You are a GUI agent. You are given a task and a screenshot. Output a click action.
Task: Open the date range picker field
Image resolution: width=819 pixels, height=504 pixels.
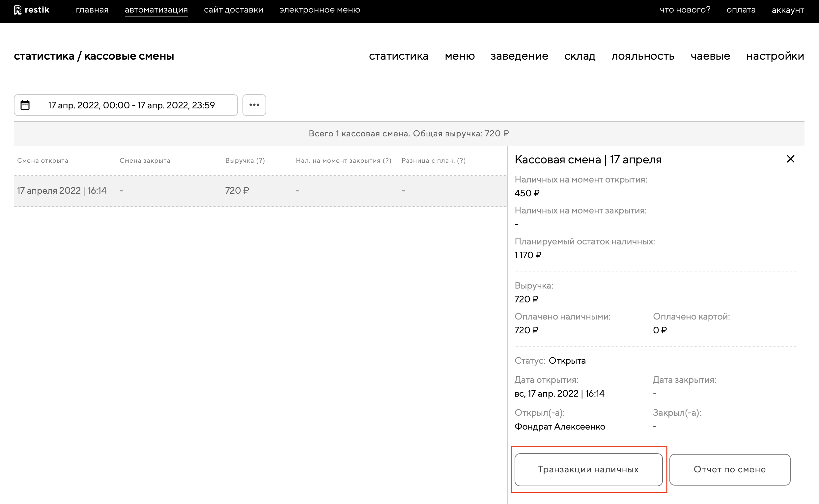click(131, 105)
